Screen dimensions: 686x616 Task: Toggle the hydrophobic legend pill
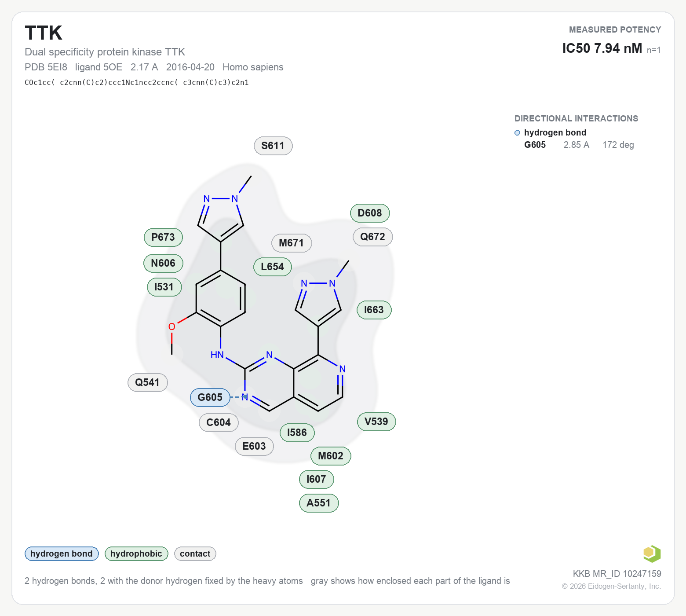136,554
